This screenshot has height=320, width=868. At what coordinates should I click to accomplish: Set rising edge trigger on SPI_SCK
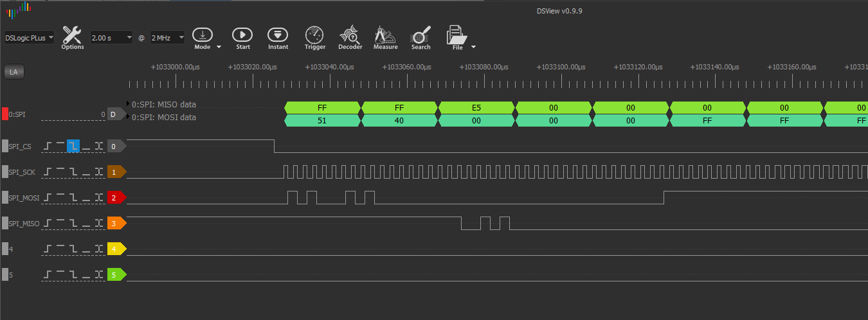pos(49,172)
